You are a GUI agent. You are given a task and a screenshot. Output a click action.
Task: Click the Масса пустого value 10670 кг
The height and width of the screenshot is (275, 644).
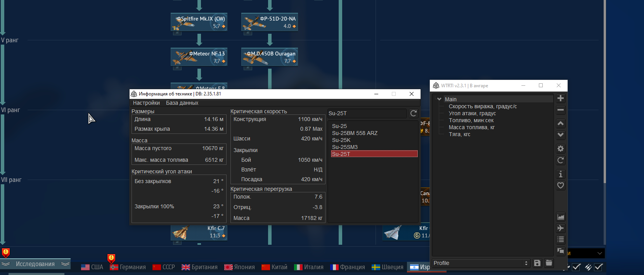click(x=213, y=148)
